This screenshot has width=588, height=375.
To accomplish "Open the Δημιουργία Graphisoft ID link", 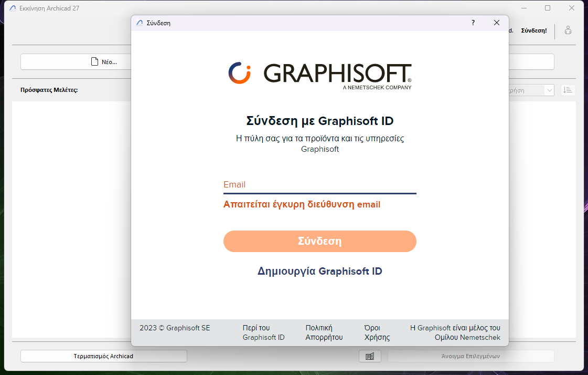I will point(319,271).
